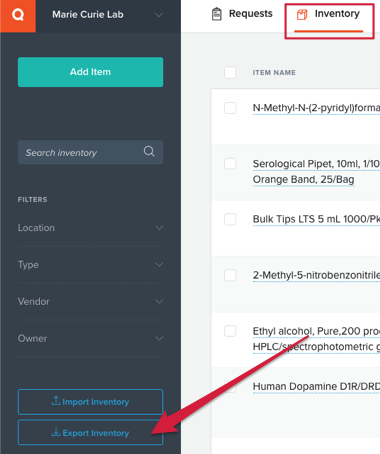This screenshot has width=380, height=454.
Task: Click the Inventory box icon
Action: click(302, 14)
